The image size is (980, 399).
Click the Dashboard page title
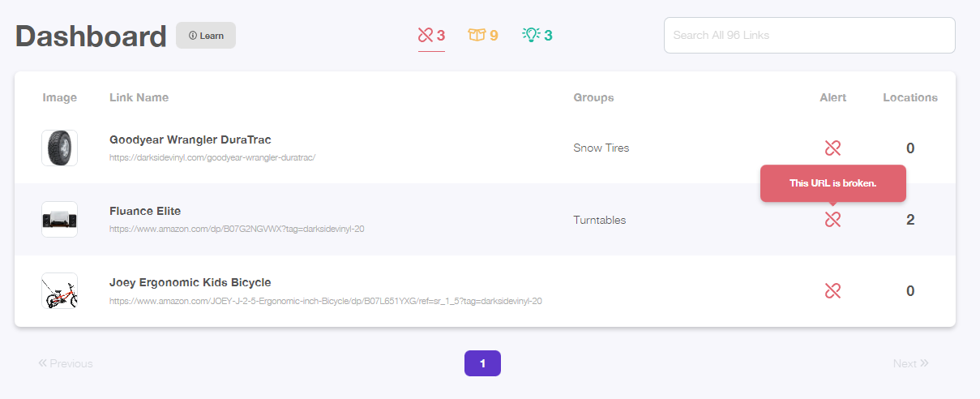(91, 36)
